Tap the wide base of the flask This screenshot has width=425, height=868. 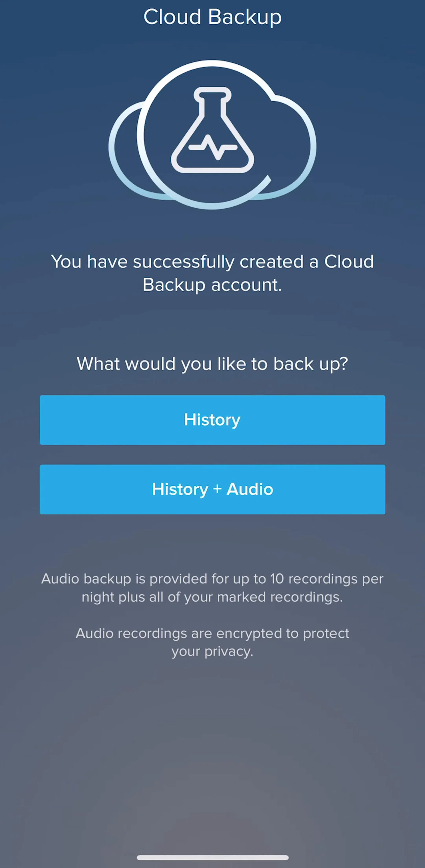click(x=212, y=165)
